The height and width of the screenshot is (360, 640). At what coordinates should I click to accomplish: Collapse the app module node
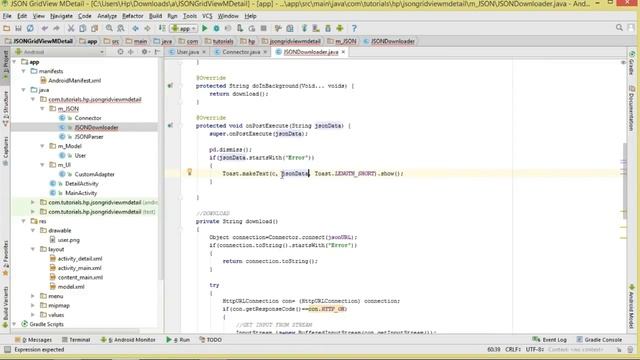point(15,62)
